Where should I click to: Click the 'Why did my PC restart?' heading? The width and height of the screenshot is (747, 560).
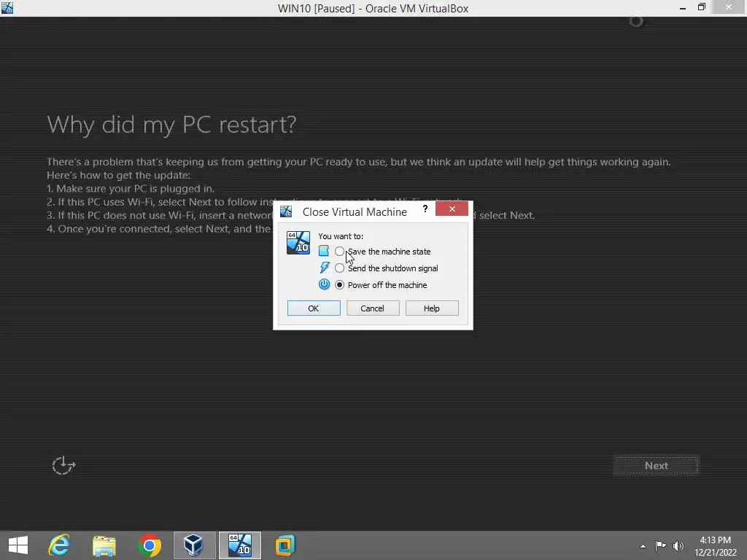tap(171, 125)
